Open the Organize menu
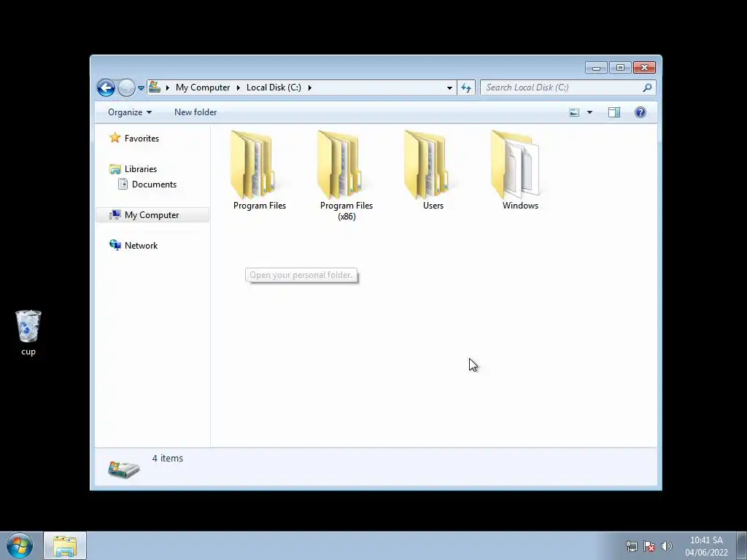Image resolution: width=747 pixels, height=560 pixels. (x=130, y=112)
